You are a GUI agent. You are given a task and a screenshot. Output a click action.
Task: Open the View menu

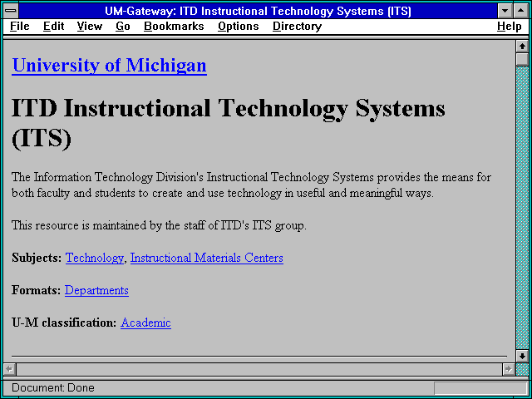90,27
